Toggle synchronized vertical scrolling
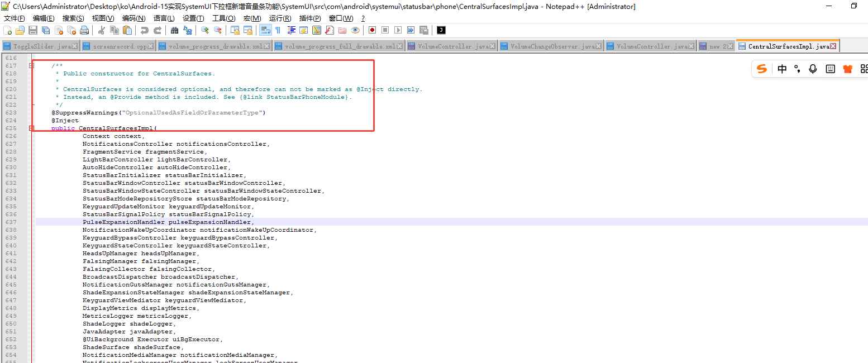The image size is (868, 363). 235,30
